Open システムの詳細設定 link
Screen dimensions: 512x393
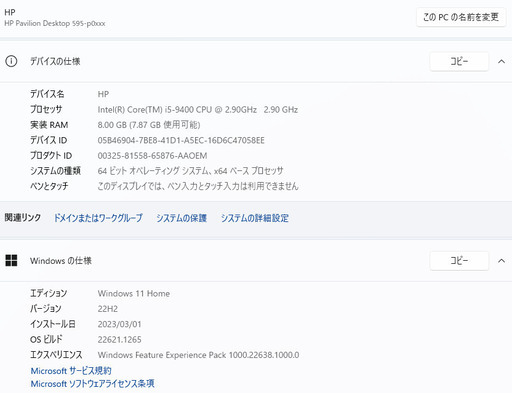(255, 218)
